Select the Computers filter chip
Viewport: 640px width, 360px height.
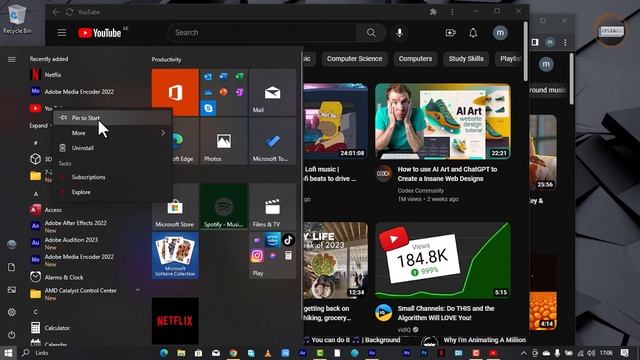[415, 59]
